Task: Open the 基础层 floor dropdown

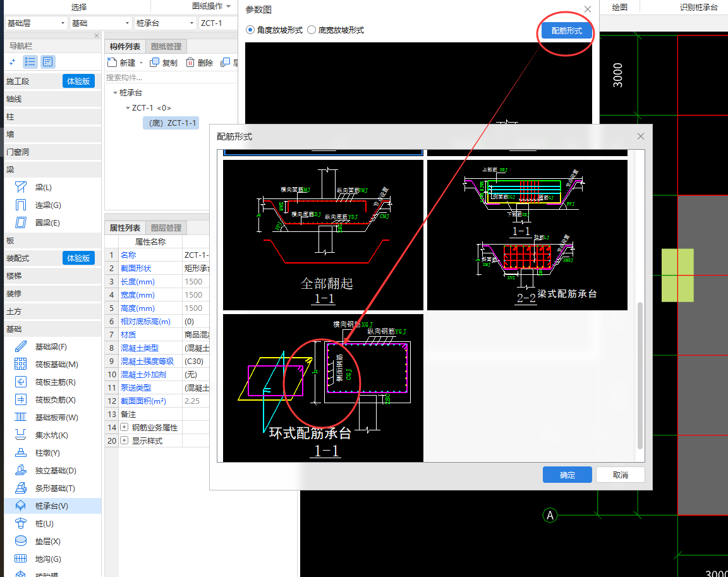Action: 36,23
